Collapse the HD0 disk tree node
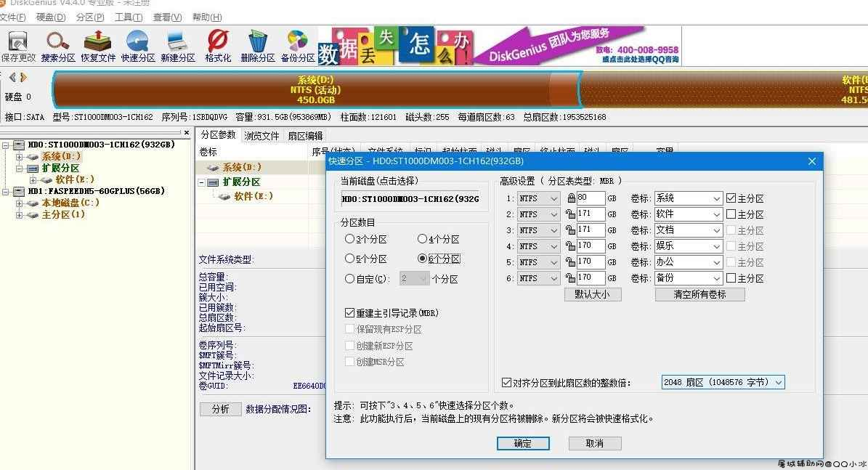Viewport: 868px width, 470px height. pos(6,145)
